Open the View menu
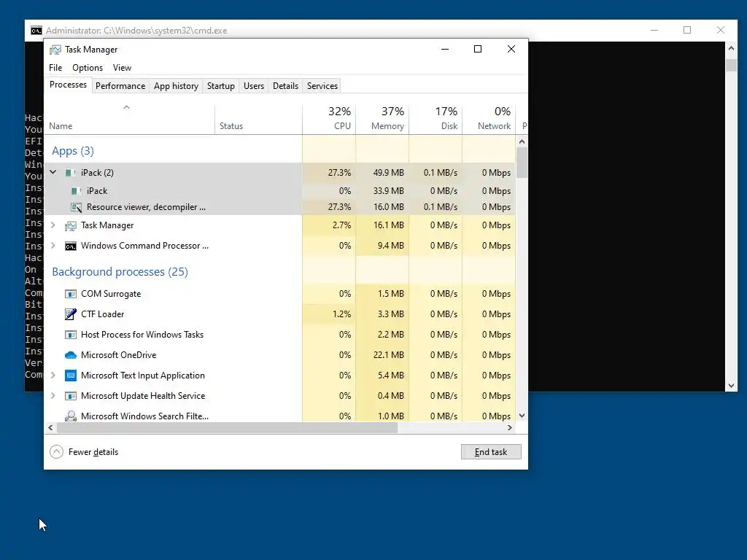Viewport: 747px width, 560px height. tap(122, 68)
